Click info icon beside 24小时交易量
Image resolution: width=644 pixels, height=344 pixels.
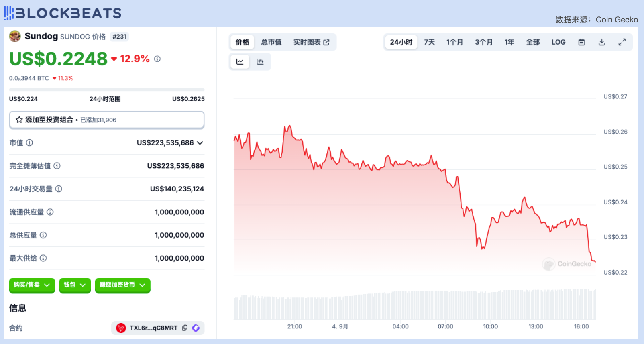pos(59,189)
